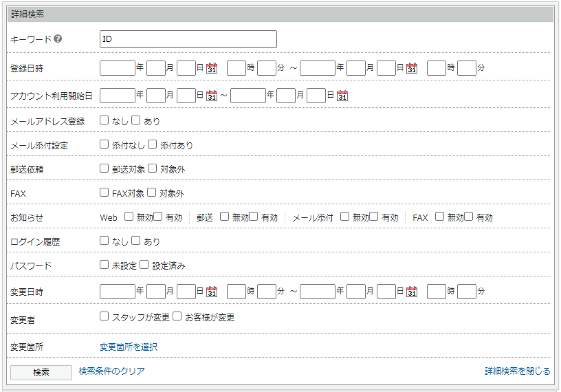
Task: Check Web 有効 in お知らせ row
Action: (158, 217)
